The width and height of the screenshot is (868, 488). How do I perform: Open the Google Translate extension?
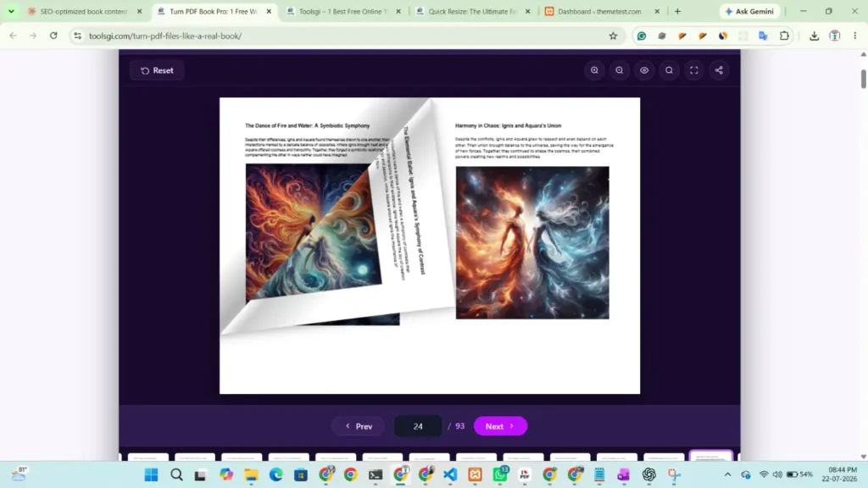pyautogui.click(x=764, y=36)
